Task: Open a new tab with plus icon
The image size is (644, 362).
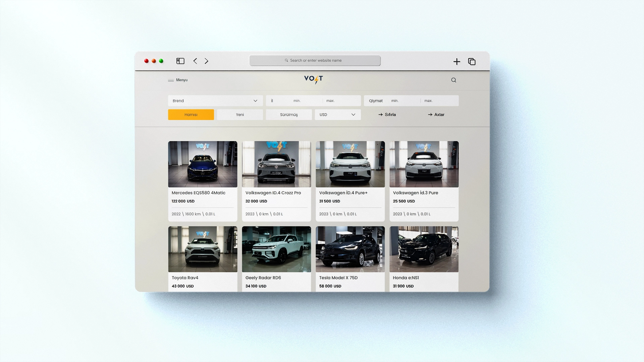Action: tap(457, 61)
